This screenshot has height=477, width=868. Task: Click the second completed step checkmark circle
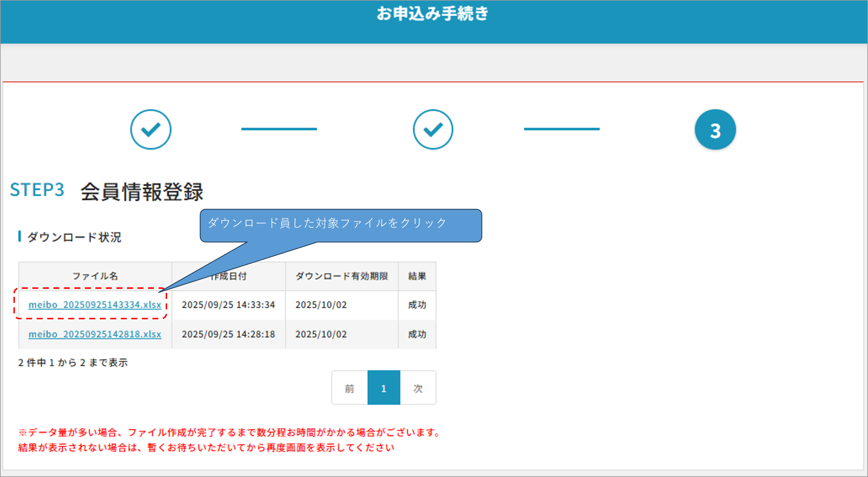click(433, 129)
